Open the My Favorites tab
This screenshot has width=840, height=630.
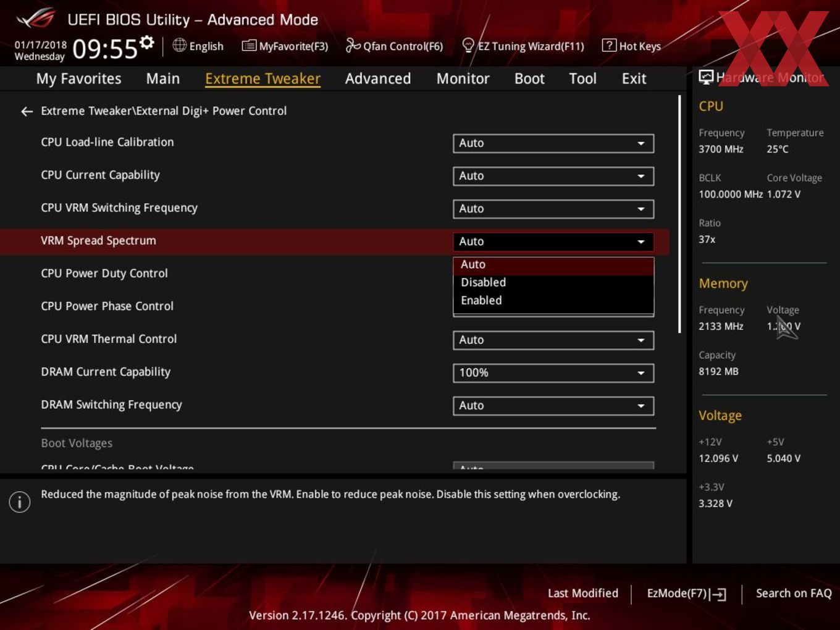(79, 78)
